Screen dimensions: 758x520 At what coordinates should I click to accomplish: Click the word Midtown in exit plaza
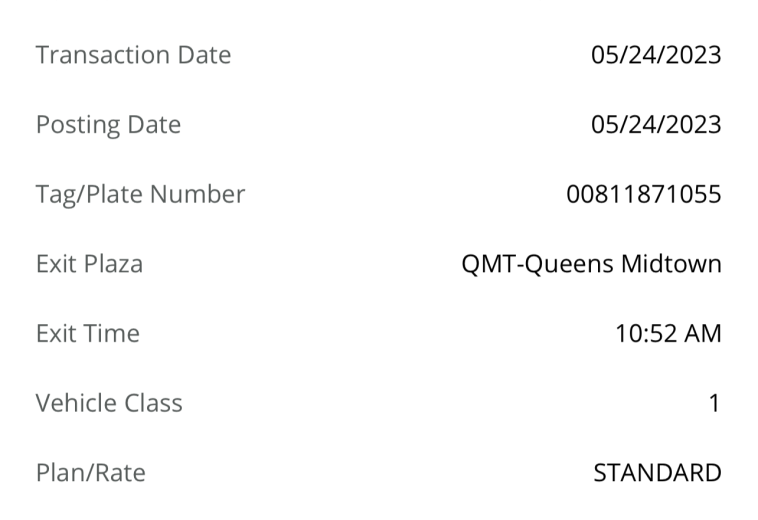click(x=671, y=264)
